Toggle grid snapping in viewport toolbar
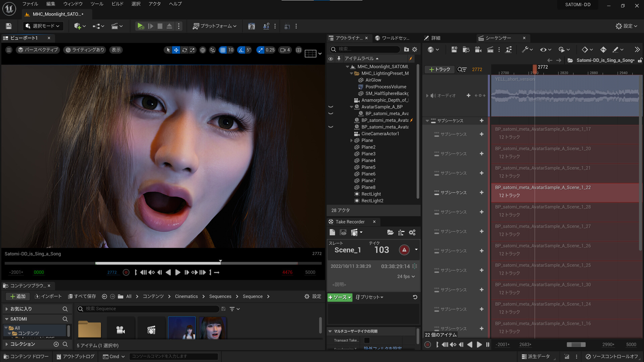 [223, 50]
